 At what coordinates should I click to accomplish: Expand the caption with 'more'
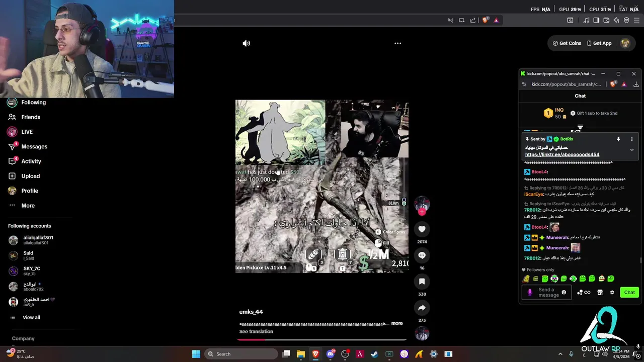tap(397, 323)
